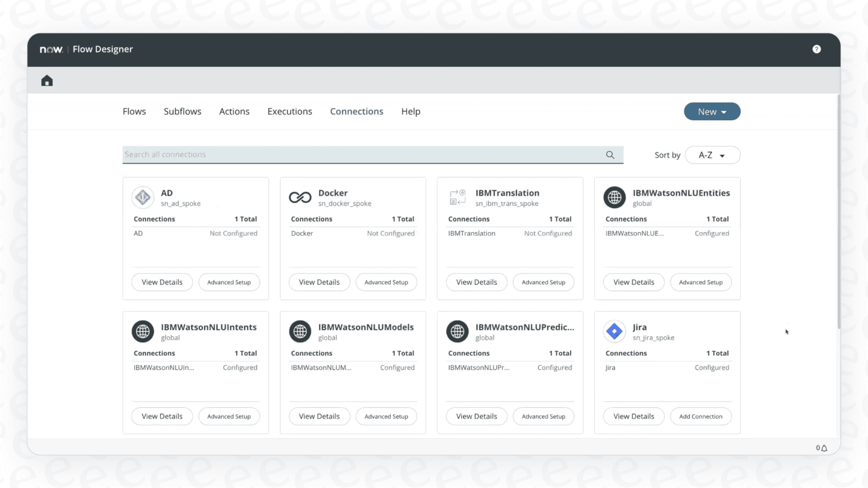Image resolution: width=868 pixels, height=488 pixels.
Task: Click the Docker infinity icon
Action: coord(300,197)
